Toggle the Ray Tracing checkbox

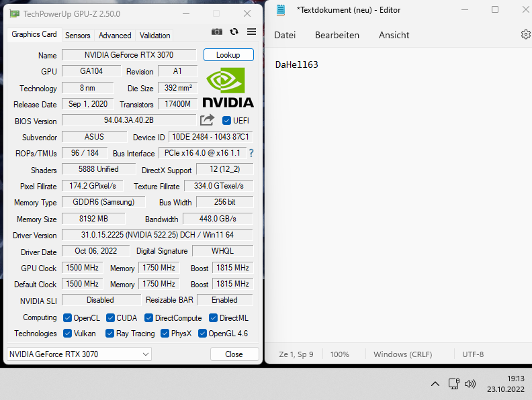coord(109,334)
